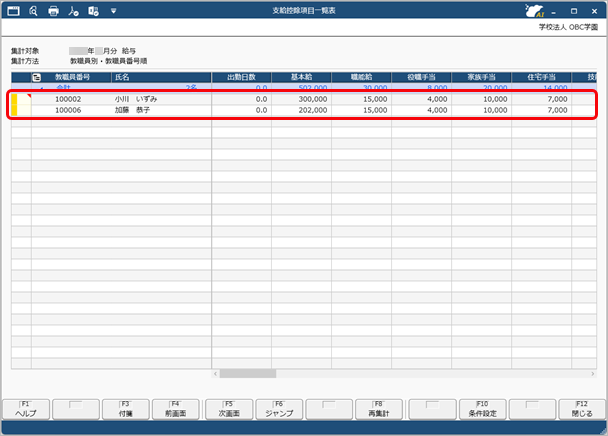Viewport: 608px width, 436px height.
Task: Open the quick toolbar dropdown arrow
Action: point(114,11)
